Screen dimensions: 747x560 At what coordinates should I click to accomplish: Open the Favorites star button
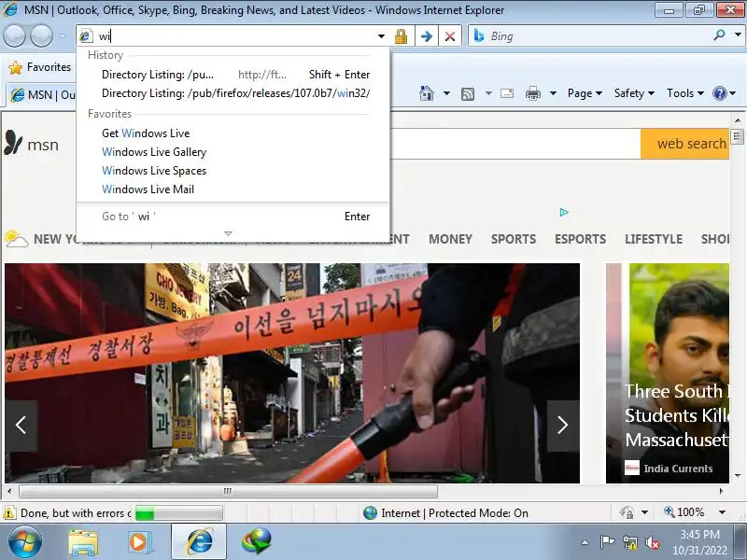(39, 67)
